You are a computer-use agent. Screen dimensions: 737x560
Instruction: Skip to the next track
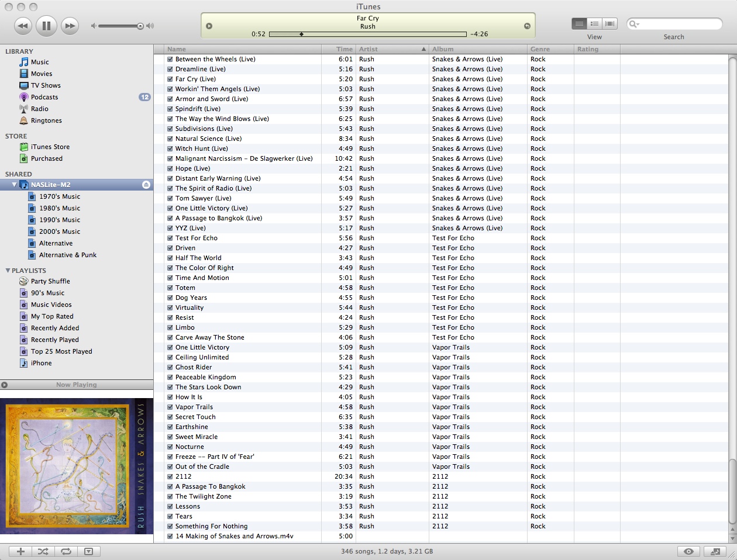coord(70,26)
